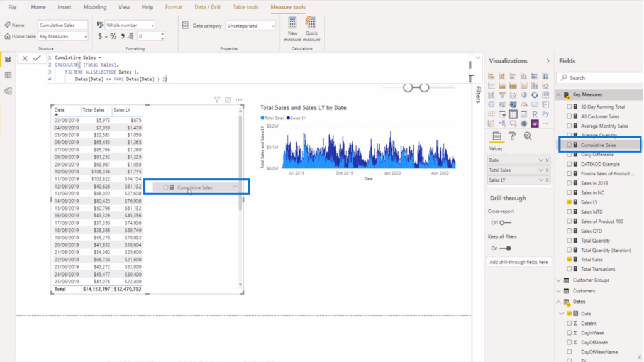Remove Date from Values well
This screenshot has width=644, height=362.
coord(547,160)
